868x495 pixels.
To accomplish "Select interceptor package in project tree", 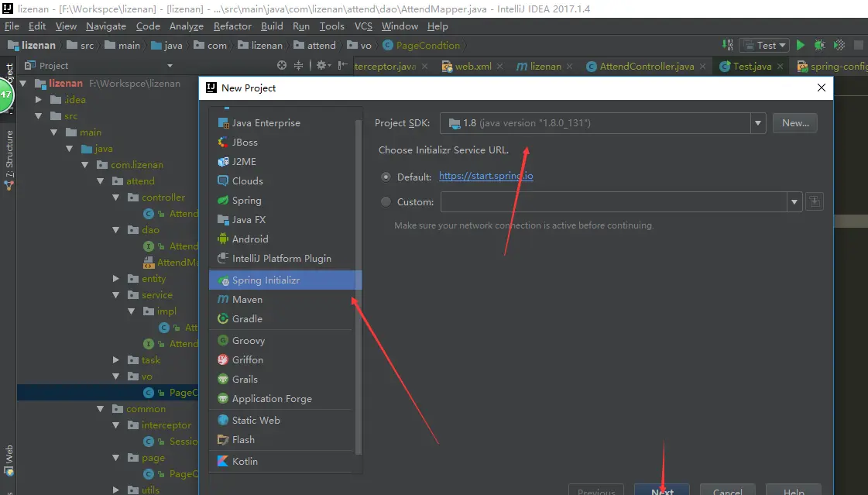I will point(166,425).
